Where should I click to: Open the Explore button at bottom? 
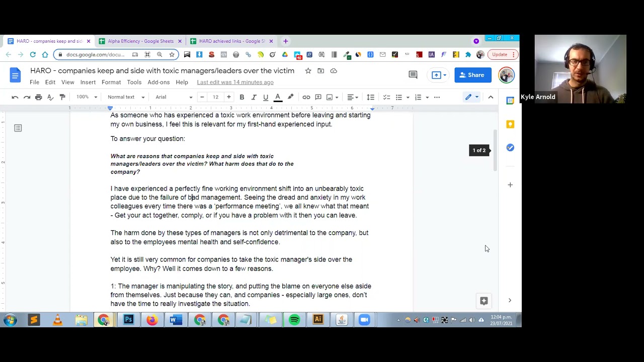(x=484, y=301)
